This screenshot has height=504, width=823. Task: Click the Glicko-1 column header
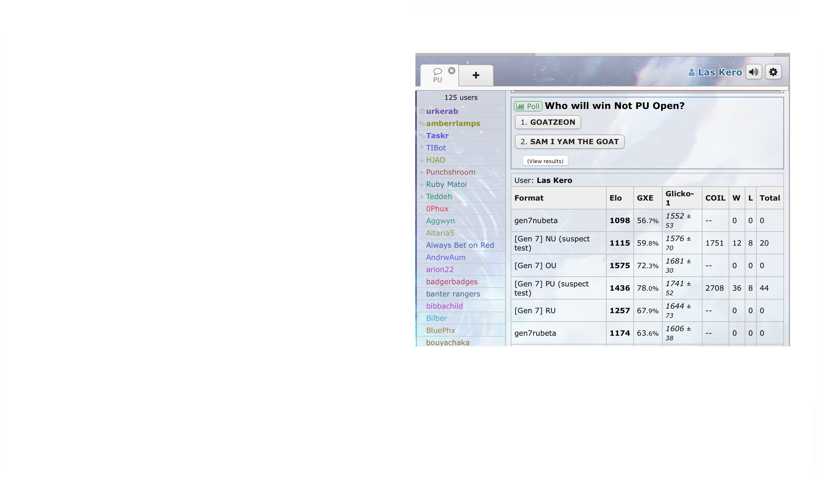pyautogui.click(x=682, y=198)
